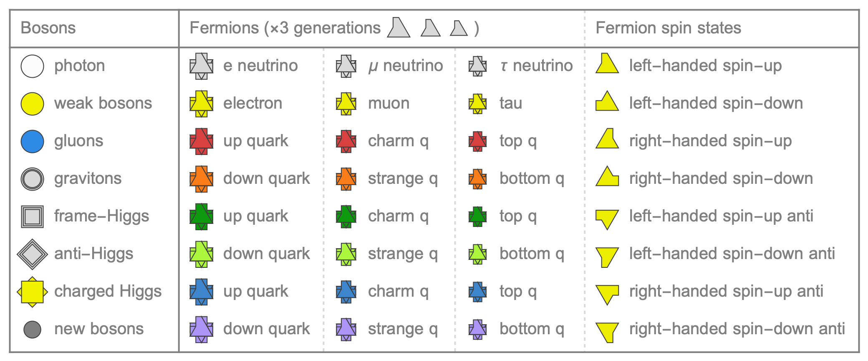This screenshot has width=868, height=361.
Task: Click the yellow charged Higgs icon
Action: pos(32,292)
